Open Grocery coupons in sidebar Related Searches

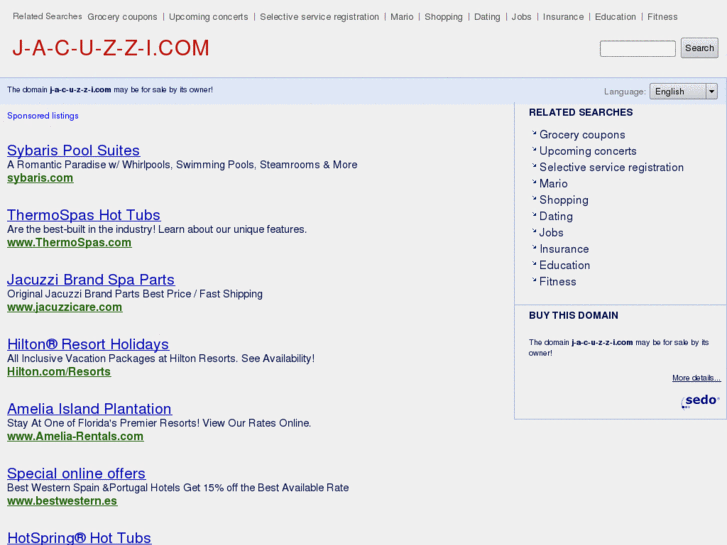[582, 135]
